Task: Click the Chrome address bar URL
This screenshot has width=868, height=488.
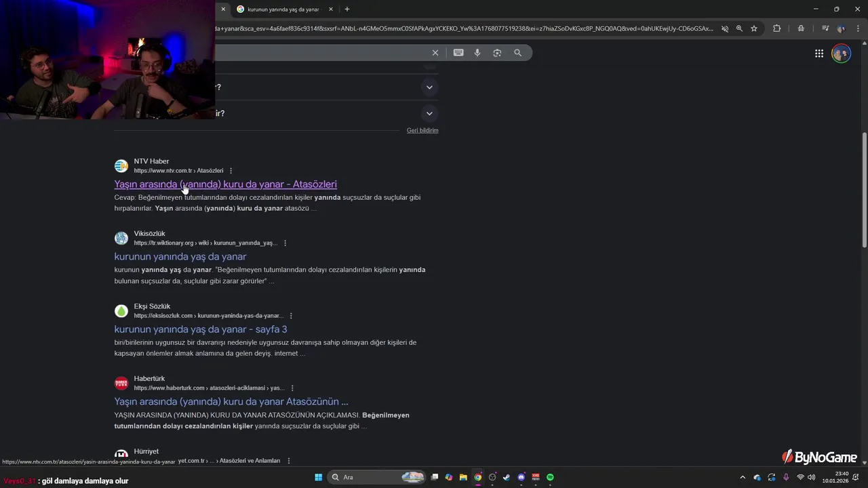Action: point(465,28)
